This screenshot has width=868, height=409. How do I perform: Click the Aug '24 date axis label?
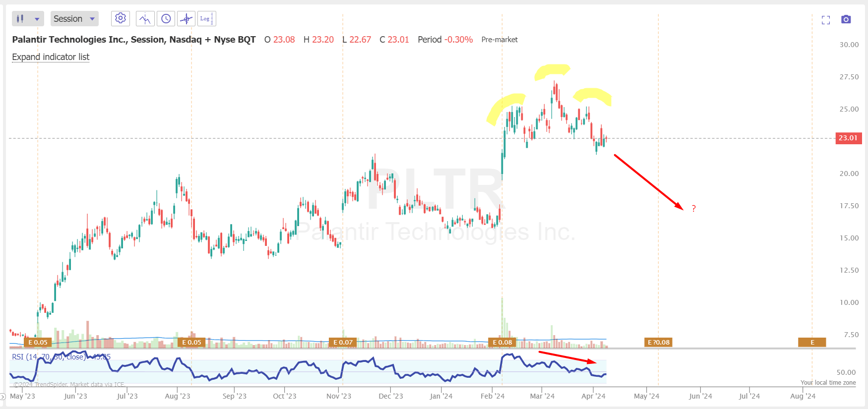[803, 396]
